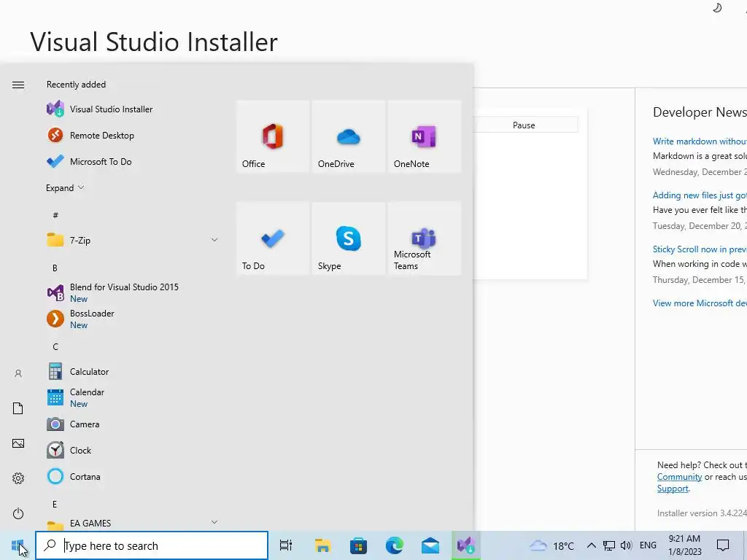Open the Clock app
747x560 pixels.
131,450
